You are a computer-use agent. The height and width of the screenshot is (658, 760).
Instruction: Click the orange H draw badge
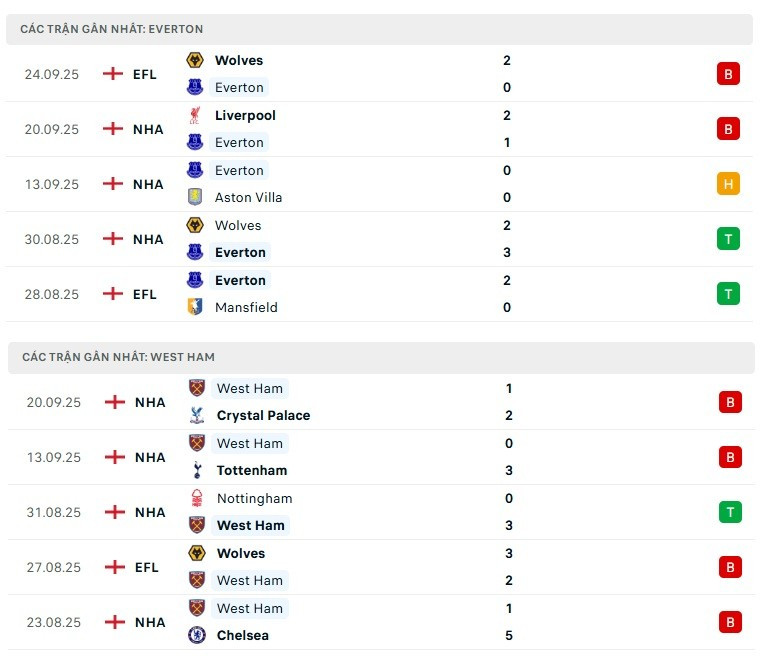pyautogui.click(x=728, y=184)
